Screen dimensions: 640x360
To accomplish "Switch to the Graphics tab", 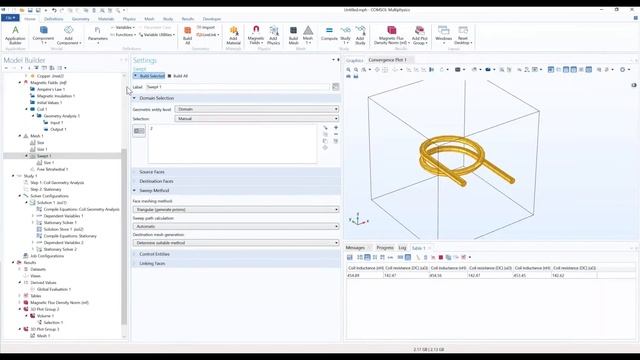I will tap(354, 60).
